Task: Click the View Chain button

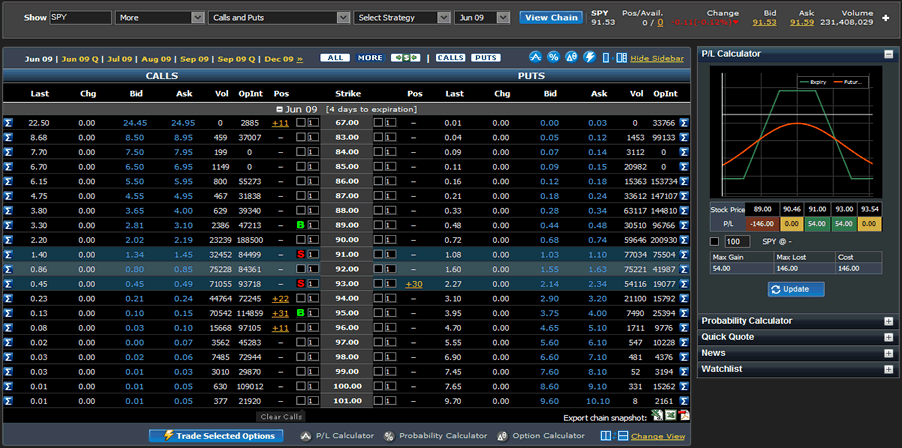Action: point(551,18)
